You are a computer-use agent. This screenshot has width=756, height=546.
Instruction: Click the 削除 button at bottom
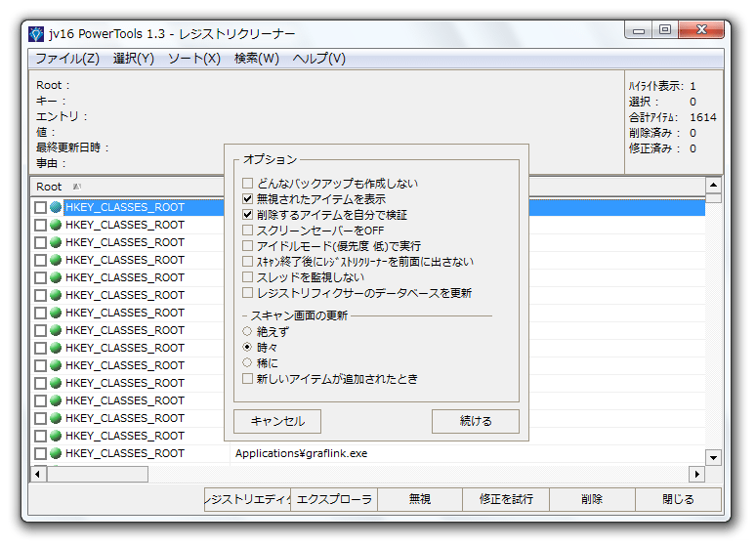592,499
